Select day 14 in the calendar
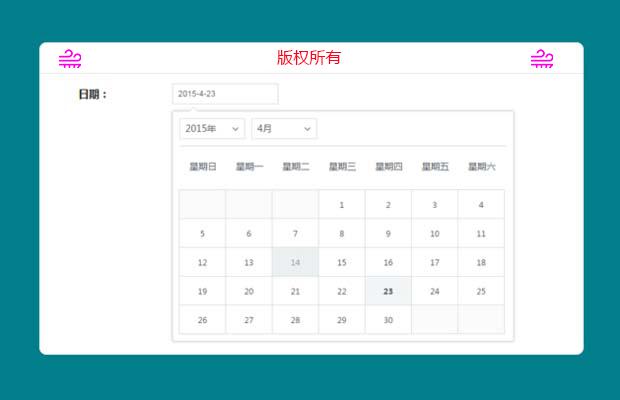Viewport: 620px width, 400px height. coord(295,262)
